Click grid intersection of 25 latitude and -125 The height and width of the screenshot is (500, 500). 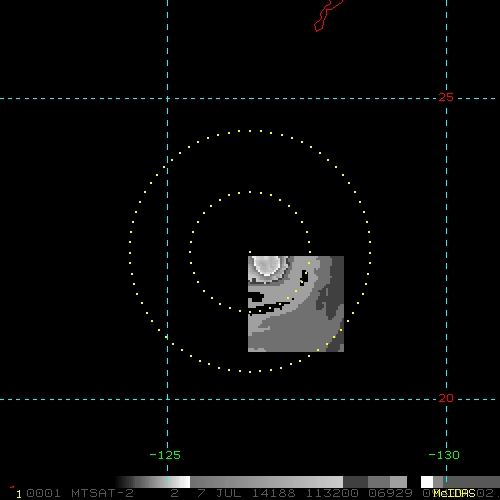167,99
